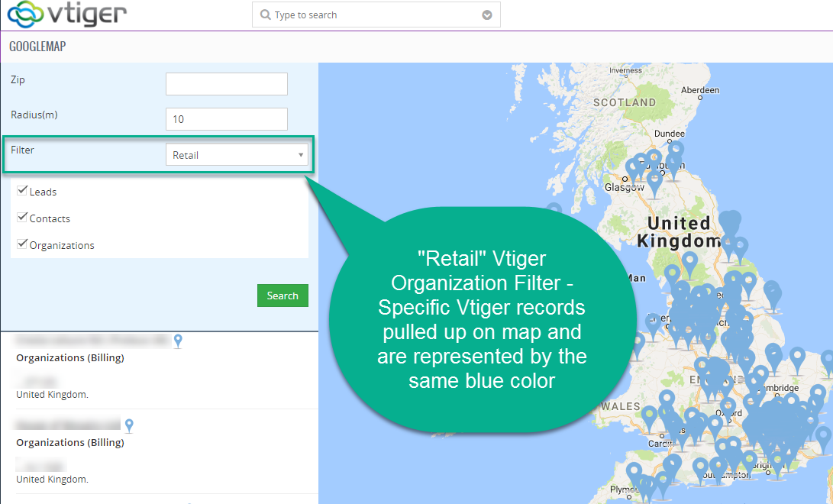Click the Zip input field
Screen dimensions: 833x504
pyautogui.click(x=226, y=84)
